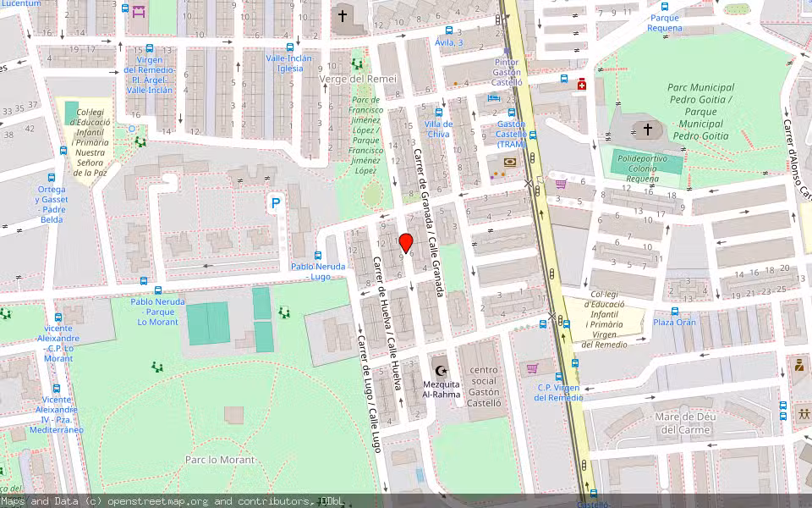Screen dimensions: 812x508
Task: Select the Verge del Remei neighbourhood label
Action: [x=358, y=79]
